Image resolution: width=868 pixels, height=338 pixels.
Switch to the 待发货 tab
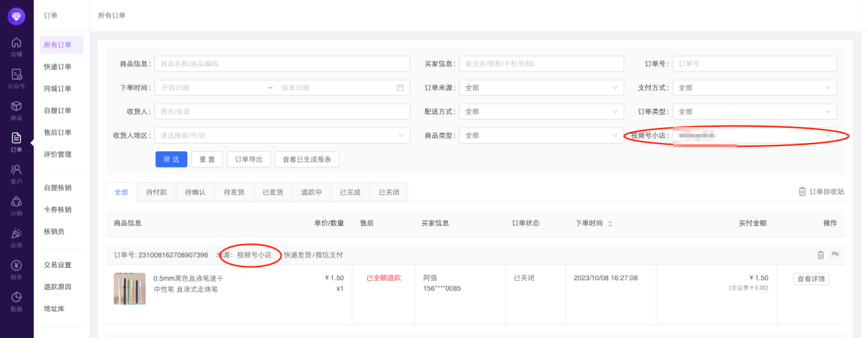click(x=234, y=192)
